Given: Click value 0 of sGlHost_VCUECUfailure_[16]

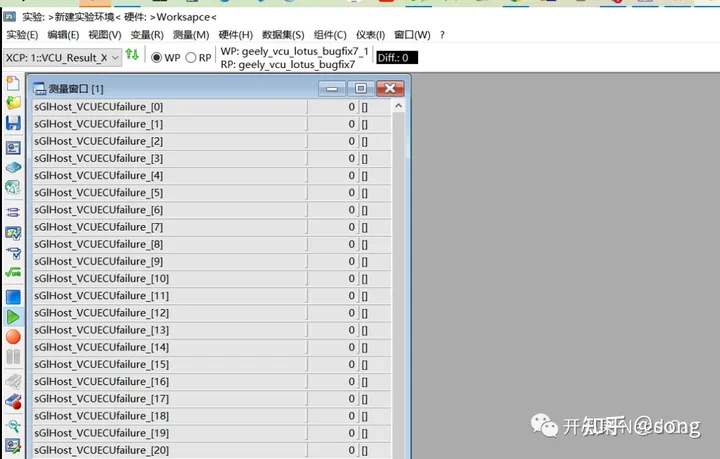Looking at the screenshot, I should click(351, 381).
